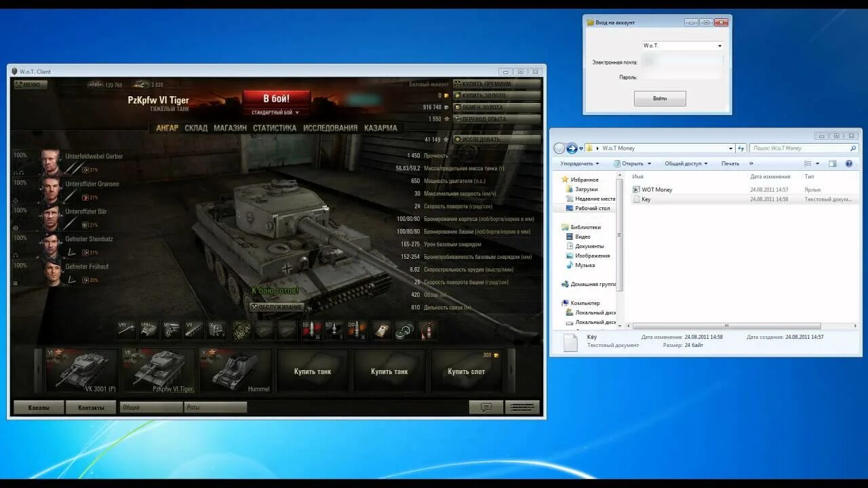Click the Купить слот slot
Viewport: 868px width, 488px height.
point(467,371)
